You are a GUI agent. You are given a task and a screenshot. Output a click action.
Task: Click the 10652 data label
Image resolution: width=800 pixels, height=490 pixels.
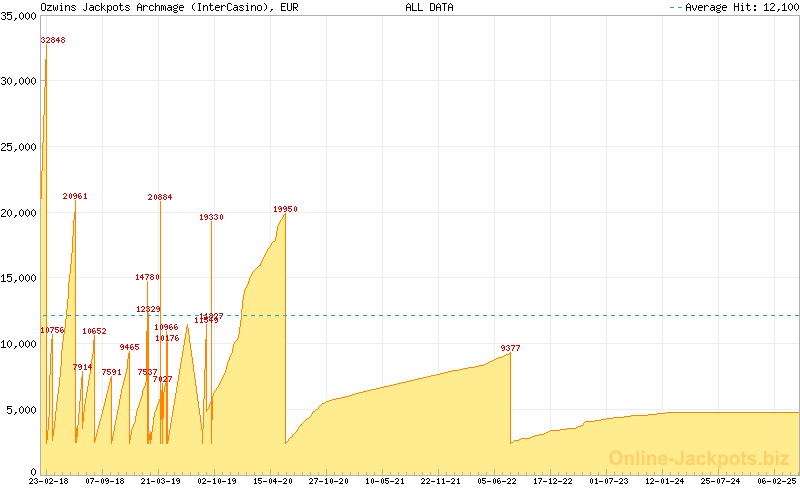(x=94, y=331)
